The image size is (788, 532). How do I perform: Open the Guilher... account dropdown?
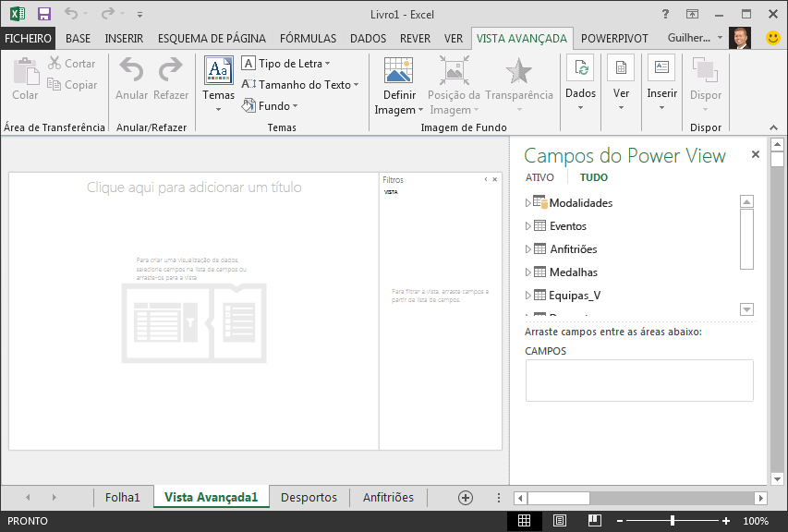(x=695, y=38)
